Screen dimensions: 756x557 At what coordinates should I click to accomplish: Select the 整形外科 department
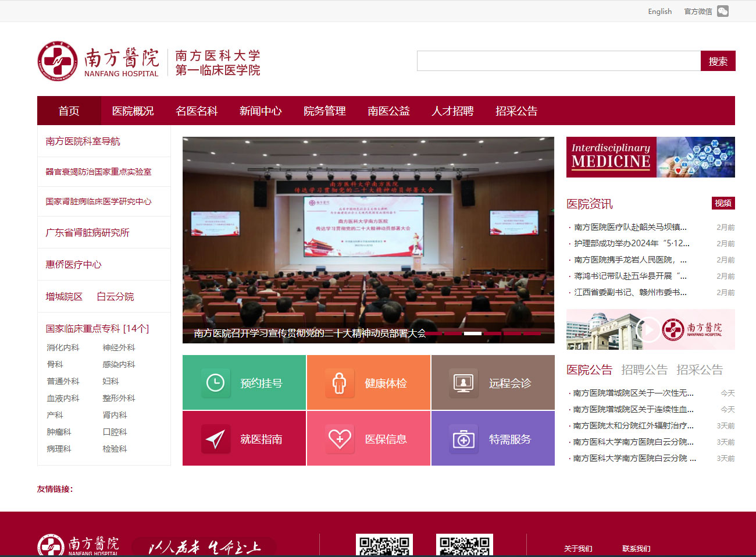tap(119, 398)
